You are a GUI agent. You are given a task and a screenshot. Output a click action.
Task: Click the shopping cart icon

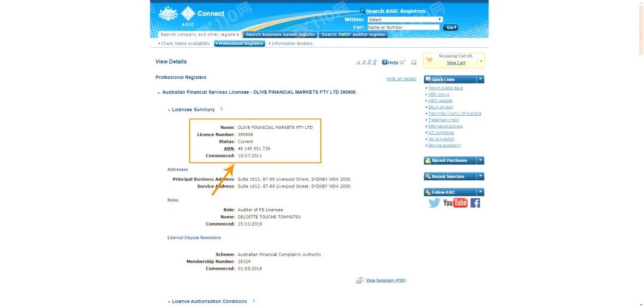pyautogui.click(x=429, y=60)
